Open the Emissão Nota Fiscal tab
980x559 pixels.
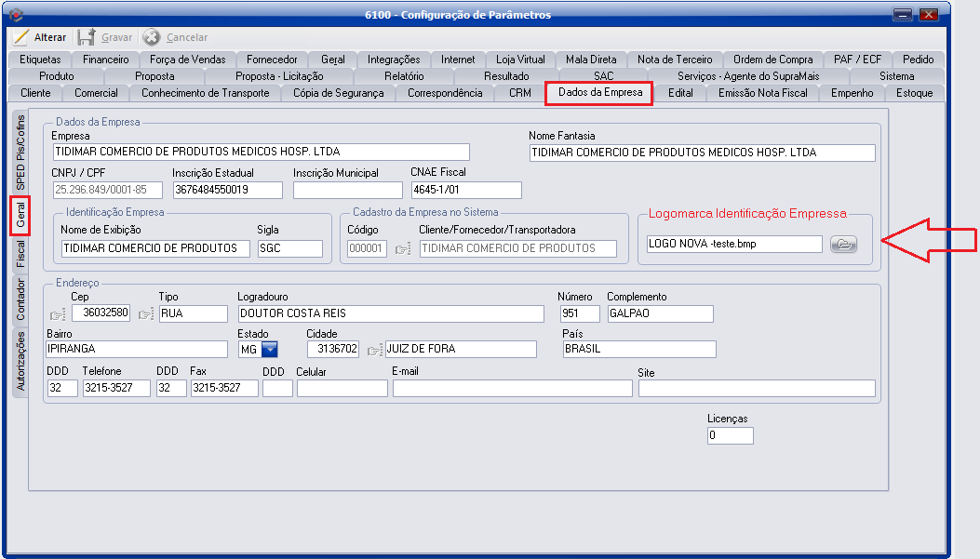(762, 93)
